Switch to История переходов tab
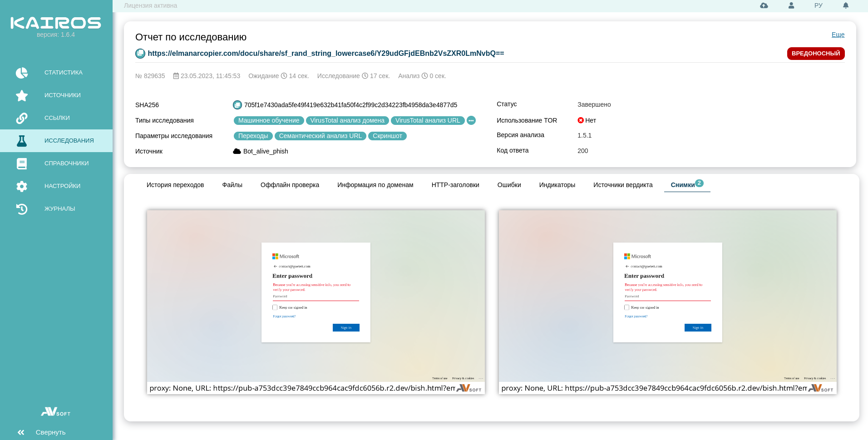The height and width of the screenshot is (440, 868). point(175,185)
